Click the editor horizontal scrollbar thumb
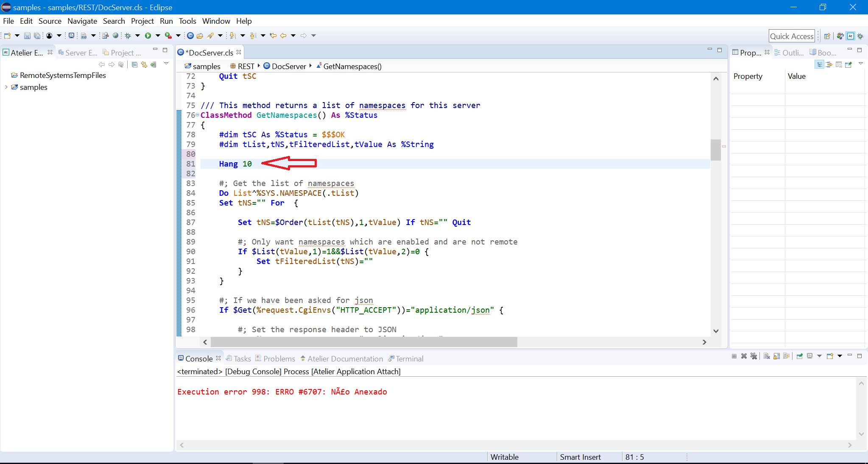Viewport: 868px width, 464px height. click(363, 342)
